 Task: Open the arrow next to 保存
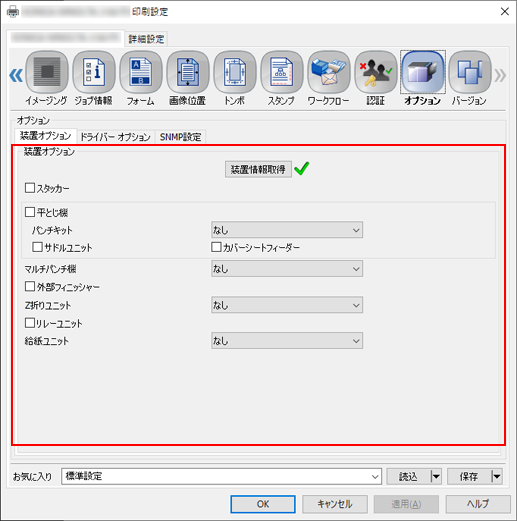coord(496,476)
